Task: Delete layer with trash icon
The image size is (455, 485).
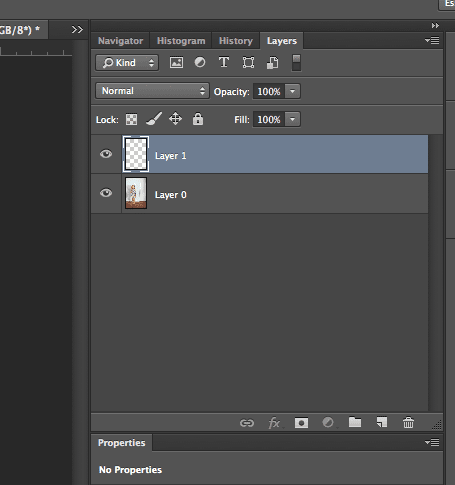Action: pyautogui.click(x=408, y=423)
